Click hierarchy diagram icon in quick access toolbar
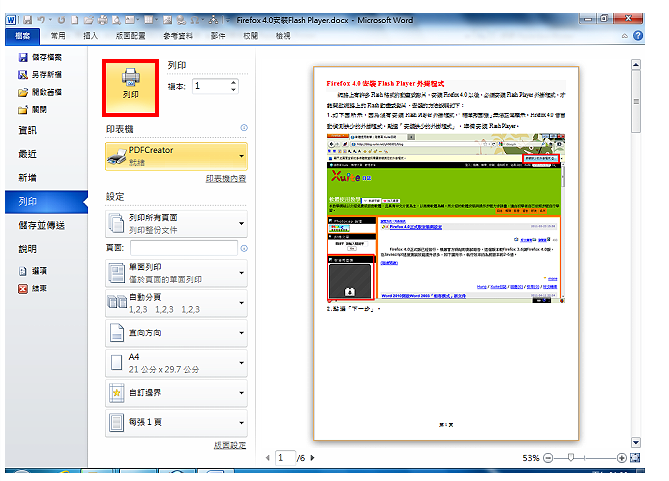This screenshot has height=481, width=669. [214, 20]
